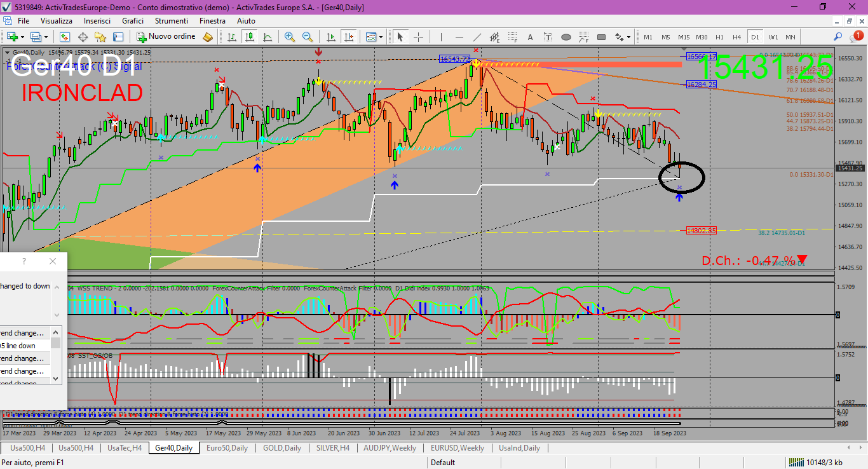This screenshot has width=868, height=469.
Task: Zoom out of the chart
Action: pos(308,37)
